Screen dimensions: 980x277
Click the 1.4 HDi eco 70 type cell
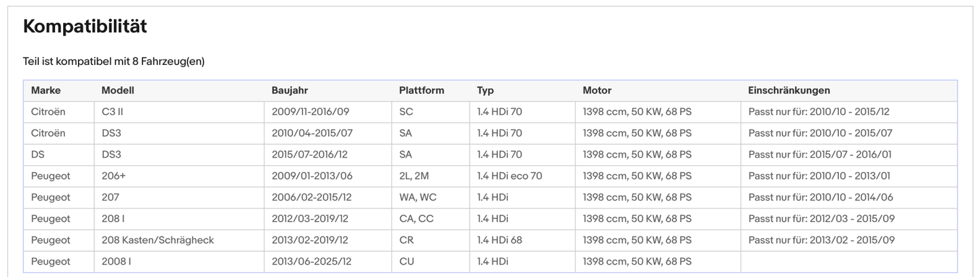click(x=509, y=176)
